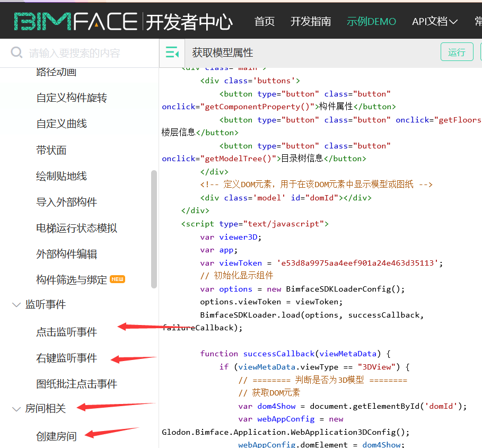Open the 首页 menu item
Screen dimensions: 482x448
click(264, 21)
